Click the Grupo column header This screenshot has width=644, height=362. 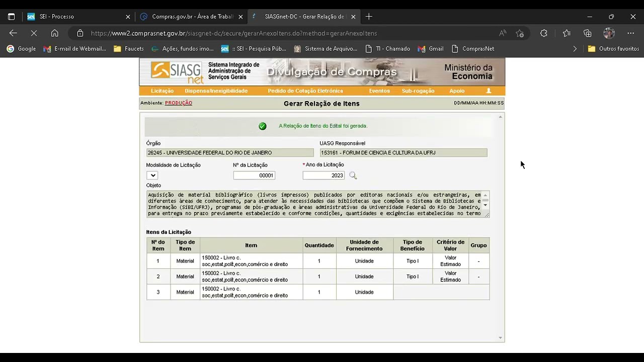(478, 245)
